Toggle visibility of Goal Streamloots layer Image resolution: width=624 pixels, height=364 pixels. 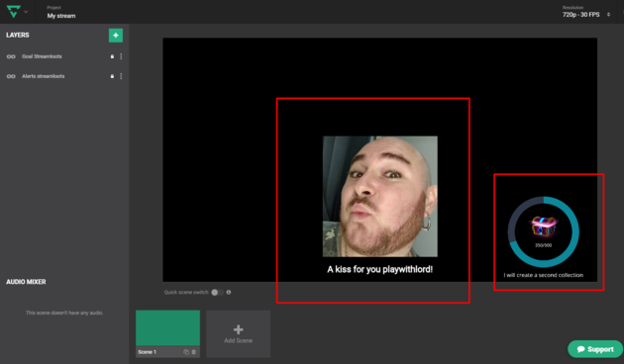pyautogui.click(x=11, y=56)
